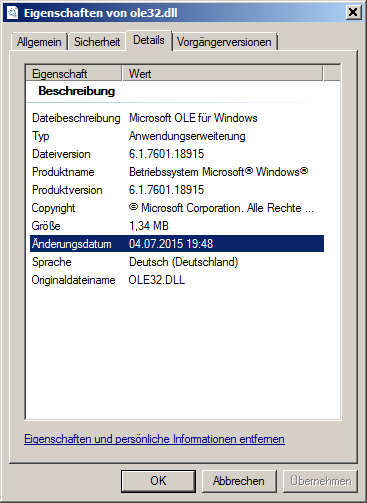The width and height of the screenshot is (367, 503).
Task: Confirm with the OK button
Action: coord(158,481)
